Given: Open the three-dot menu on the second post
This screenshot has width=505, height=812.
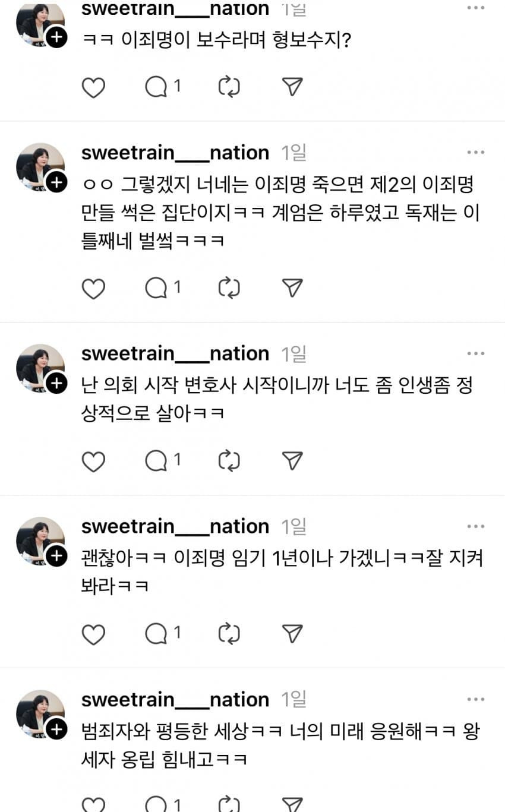Looking at the screenshot, I should click(476, 152).
